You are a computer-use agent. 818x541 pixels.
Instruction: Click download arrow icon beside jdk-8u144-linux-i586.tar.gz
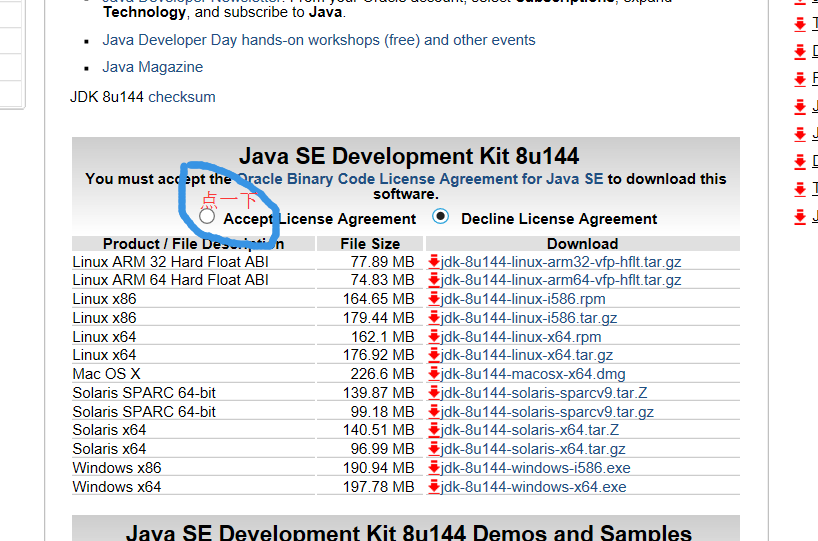tap(434, 318)
